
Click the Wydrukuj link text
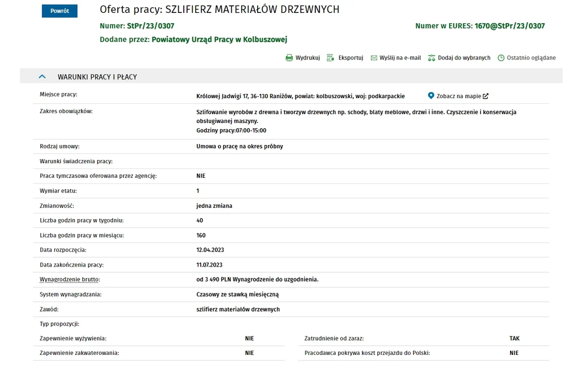[308, 58]
